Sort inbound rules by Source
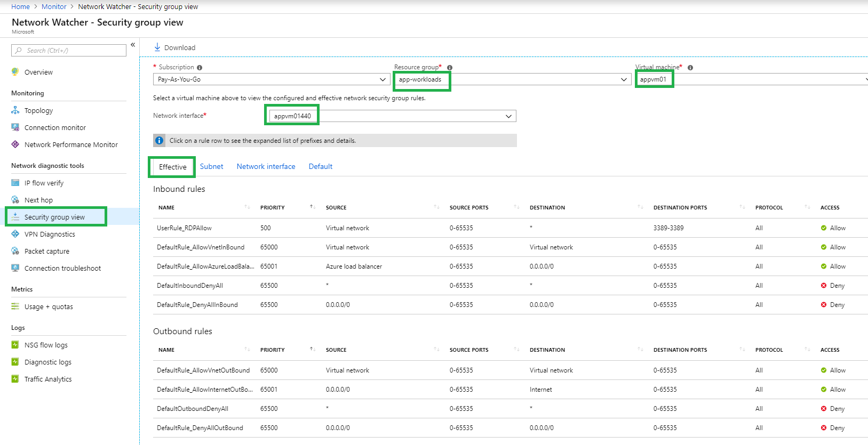 [436, 207]
